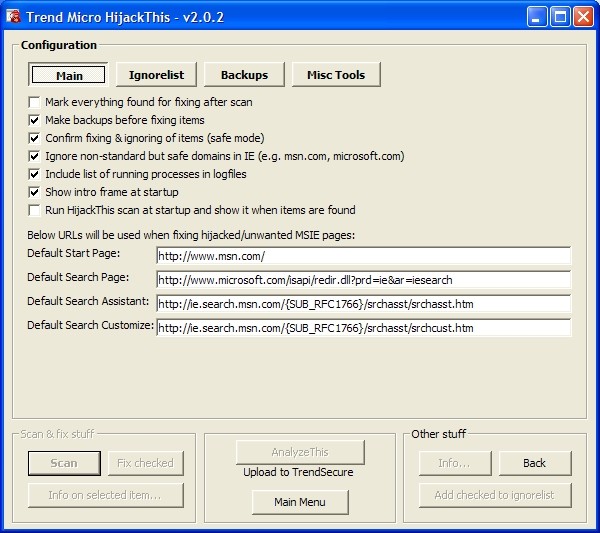Maximize the HijackThis window
The height and width of the screenshot is (533, 600).
(x=560, y=17)
